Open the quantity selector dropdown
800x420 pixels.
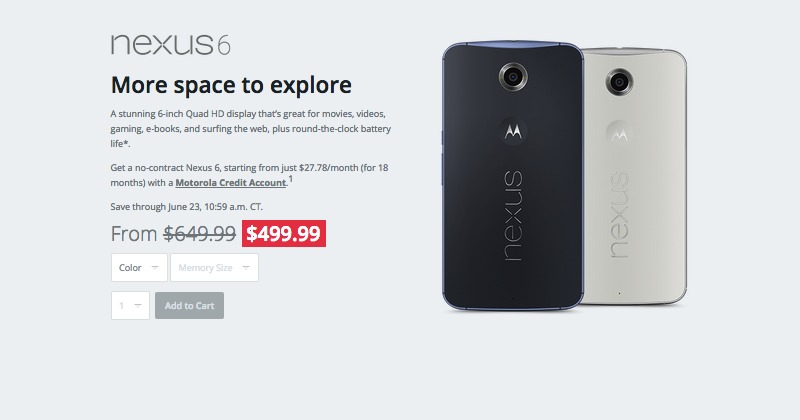click(130, 305)
